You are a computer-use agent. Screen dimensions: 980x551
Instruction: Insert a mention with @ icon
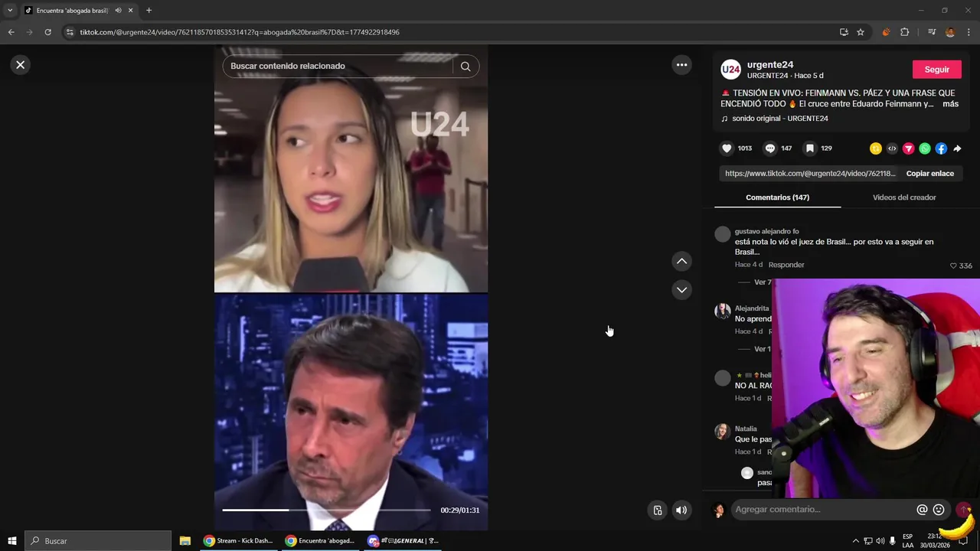click(x=922, y=510)
